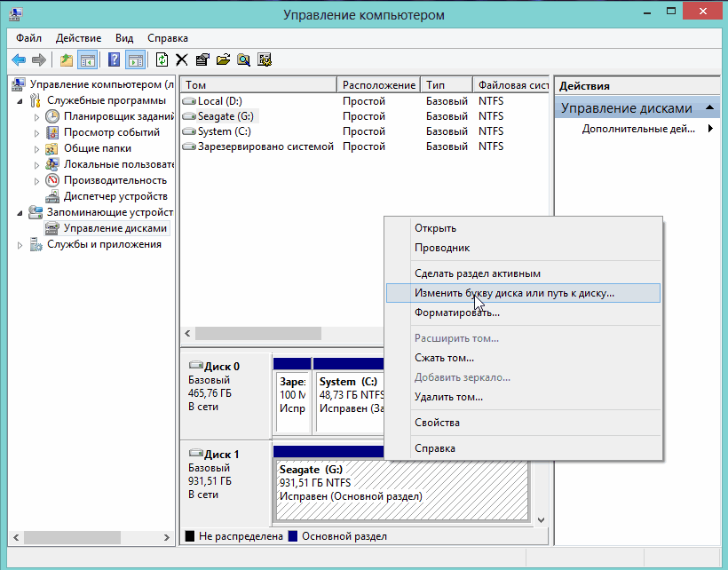Select the Seagate (G:) partition block
This screenshot has height=570, width=728.
point(400,482)
